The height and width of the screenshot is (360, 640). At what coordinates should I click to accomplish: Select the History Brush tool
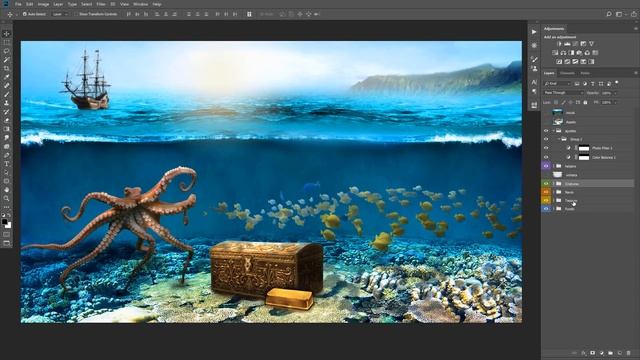(7, 112)
